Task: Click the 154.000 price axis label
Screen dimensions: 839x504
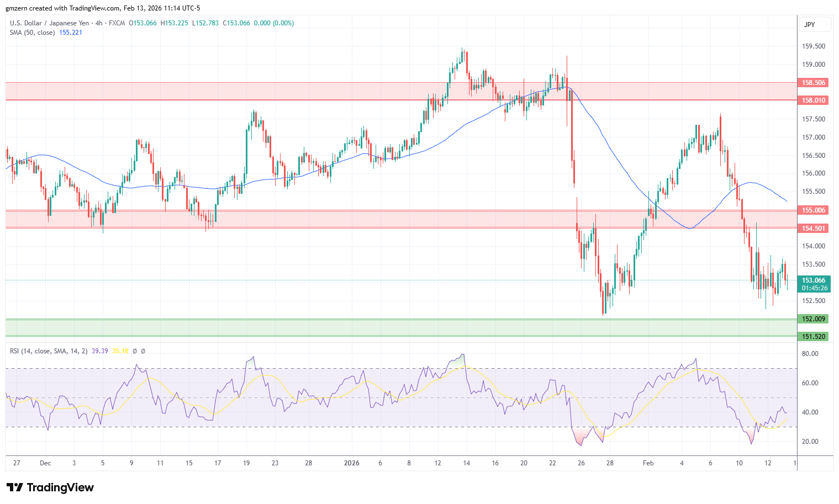Action: 814,246
